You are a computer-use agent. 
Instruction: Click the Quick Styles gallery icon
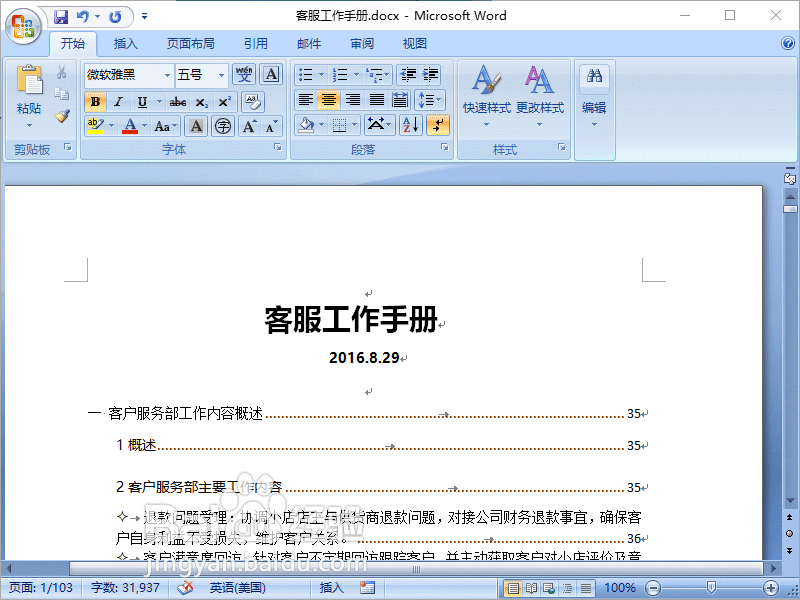(x=488, y=100)
